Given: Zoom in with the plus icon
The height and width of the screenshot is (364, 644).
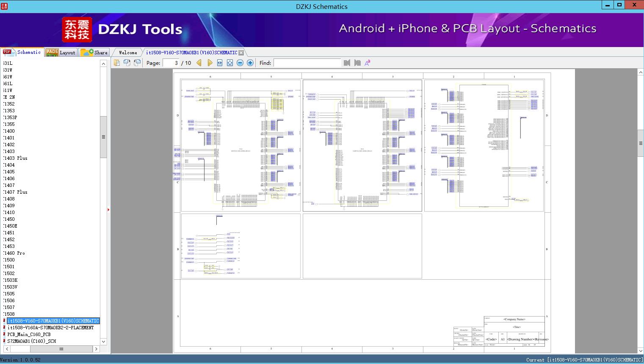Looking at the screenshot, I should 250,63.
